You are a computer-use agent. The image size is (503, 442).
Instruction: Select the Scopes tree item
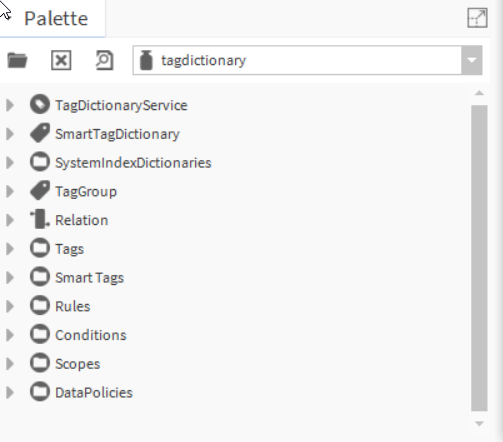coord(77,364)
